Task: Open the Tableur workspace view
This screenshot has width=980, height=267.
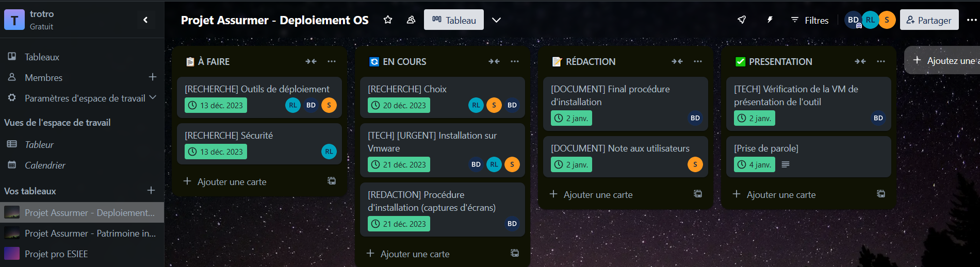Action: click(39, 144)
